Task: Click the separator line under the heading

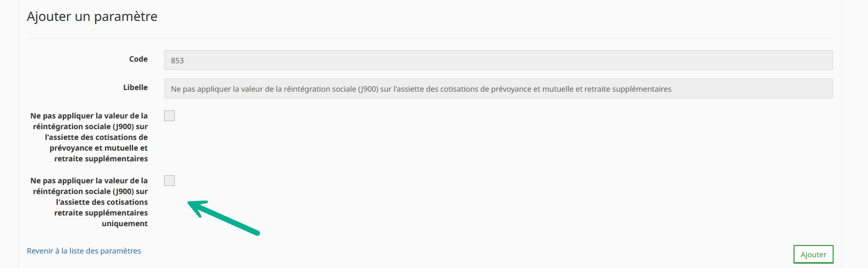Action: coord(430,39)
